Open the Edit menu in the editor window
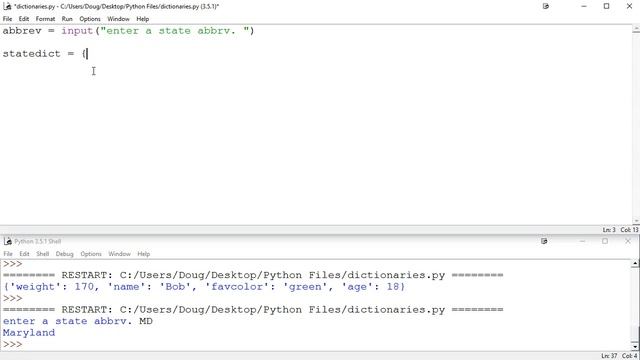Screen dimensions: 640x360 pos(24,19)
